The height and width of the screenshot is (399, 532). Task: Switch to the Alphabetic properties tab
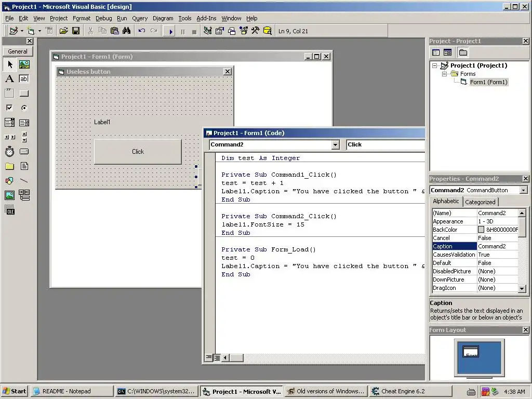446,201
